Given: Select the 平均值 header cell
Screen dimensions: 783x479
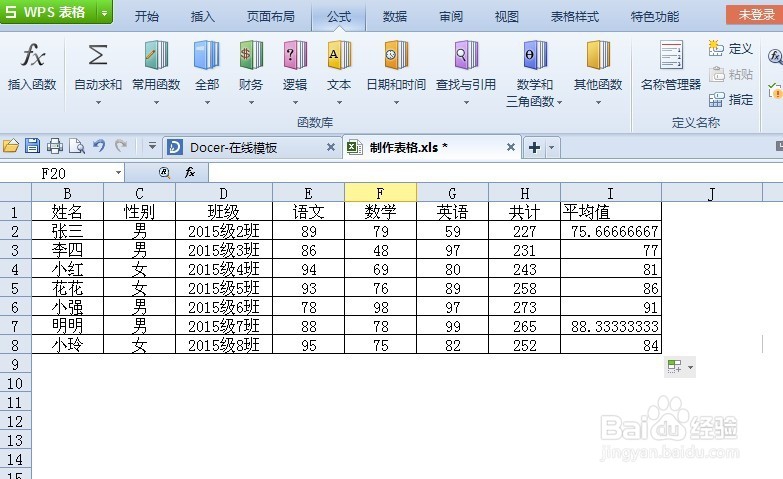Looking at the screenshot, I should pos(611,212).
